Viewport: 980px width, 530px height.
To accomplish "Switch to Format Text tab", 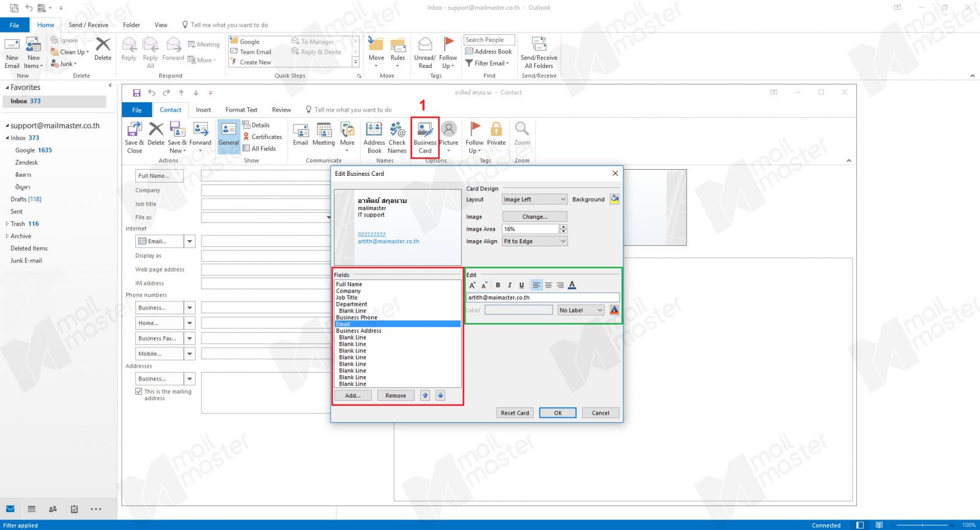I will [241, 110].
